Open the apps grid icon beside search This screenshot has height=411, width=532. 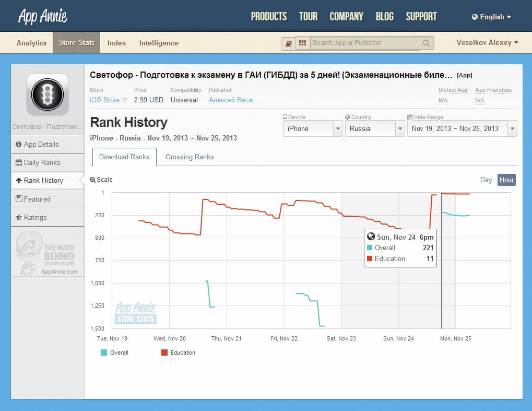pyautogui.click(x=303, y=43)
